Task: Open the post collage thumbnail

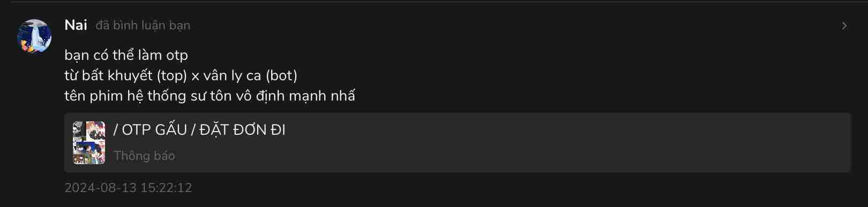Action: coord(89,142)
